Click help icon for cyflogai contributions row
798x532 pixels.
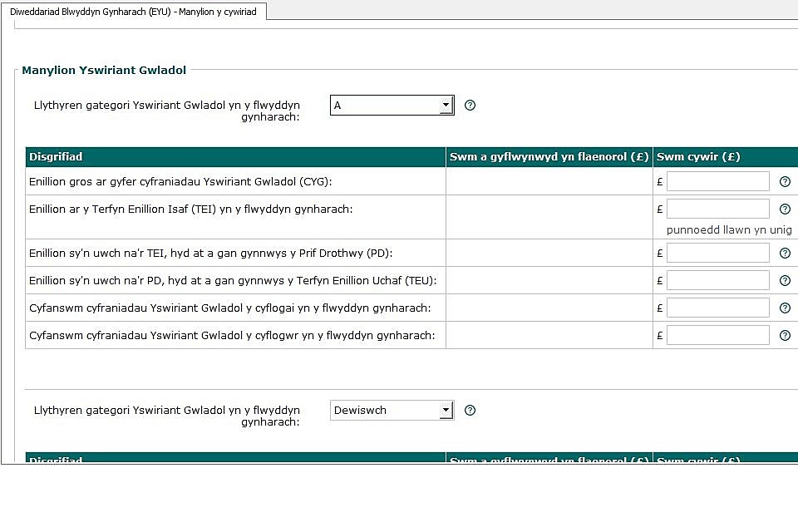point(785,308)
